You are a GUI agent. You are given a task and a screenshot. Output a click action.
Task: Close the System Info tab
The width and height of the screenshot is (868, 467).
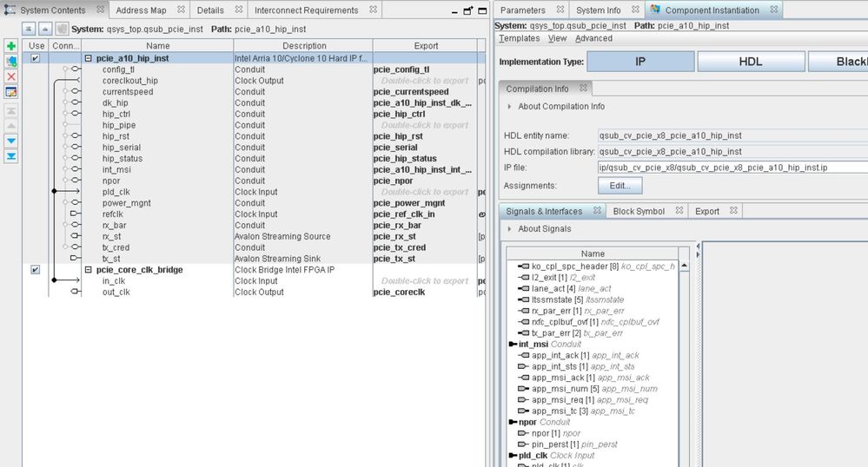coord(635,10)
